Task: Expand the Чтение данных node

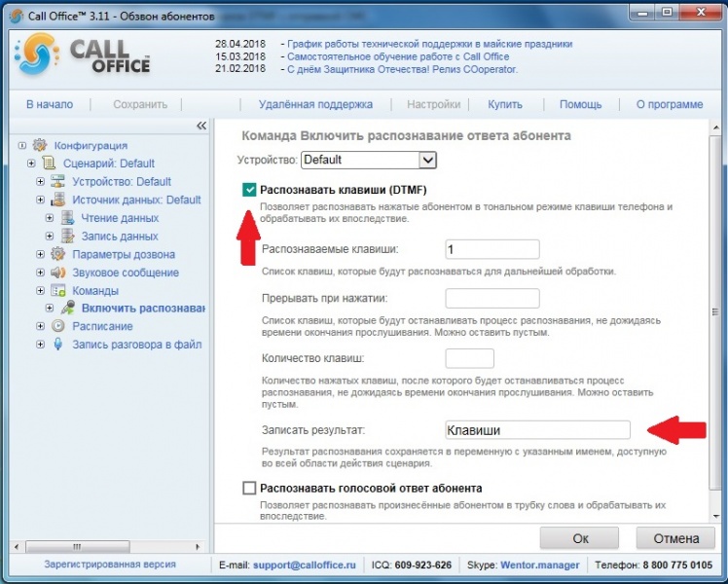Action: click(50, 218)
